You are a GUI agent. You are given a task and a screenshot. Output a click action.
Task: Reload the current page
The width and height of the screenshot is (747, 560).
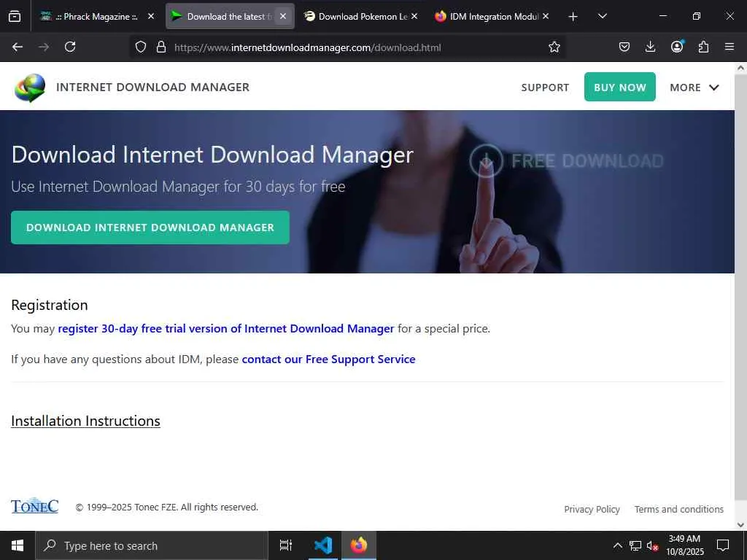pyautogui.click(x=70, y=47)
